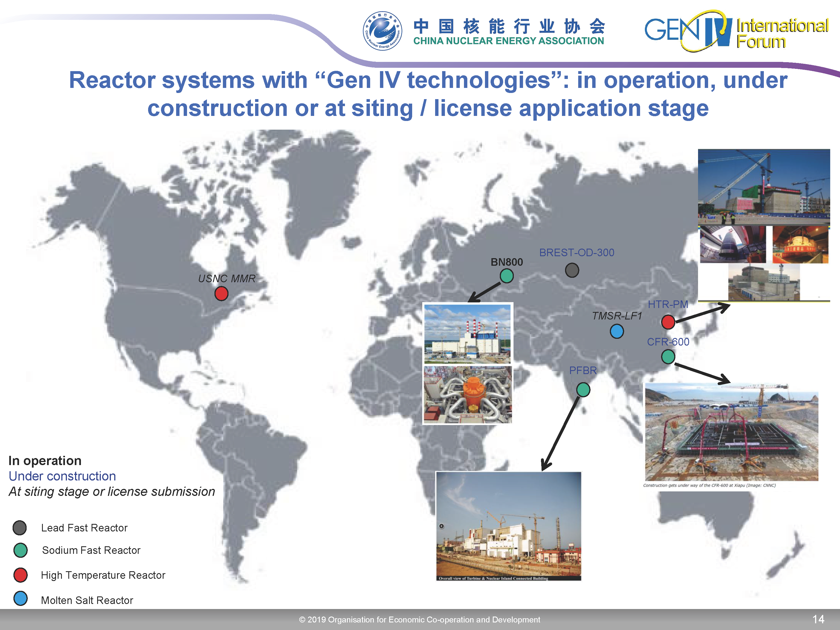This screenshot has width=840, height=630.
Task: Click the blue Molten Salt Reactor legend dot
Action: click(x=20, y=598)
